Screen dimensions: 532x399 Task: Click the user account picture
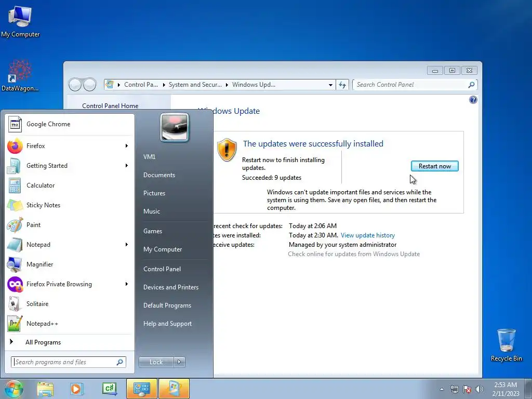click(x=175, y=127)
